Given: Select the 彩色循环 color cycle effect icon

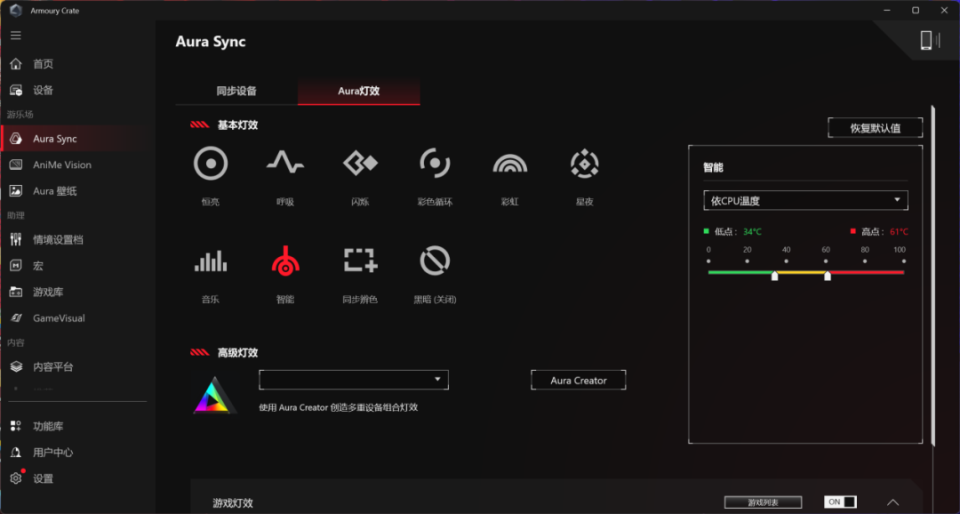Looking at the screenshot, I should (x=435, y=163).
